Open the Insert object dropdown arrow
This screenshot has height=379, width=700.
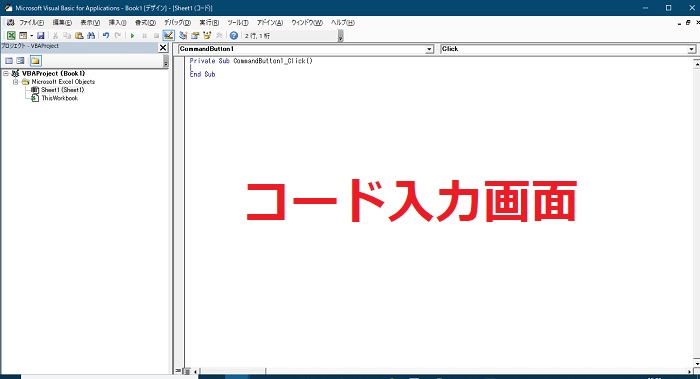pos(31,35)
